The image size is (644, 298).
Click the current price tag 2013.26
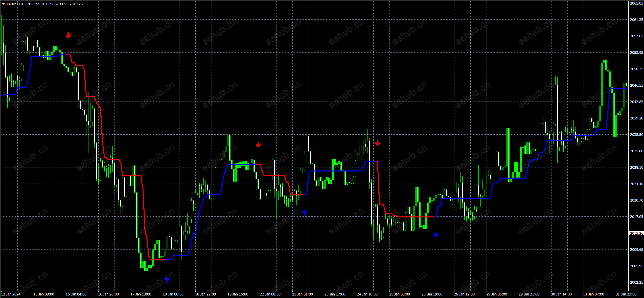(636, 233)
